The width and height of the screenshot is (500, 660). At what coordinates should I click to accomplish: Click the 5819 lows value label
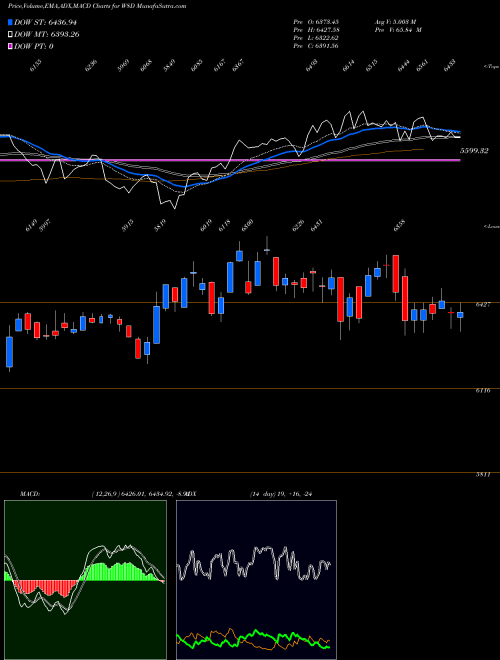click(160, 226)
